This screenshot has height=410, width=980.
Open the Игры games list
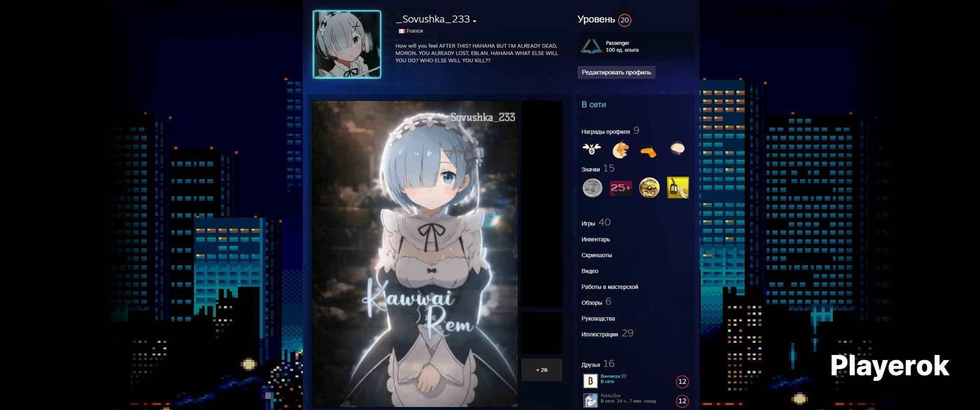(596, 223)
